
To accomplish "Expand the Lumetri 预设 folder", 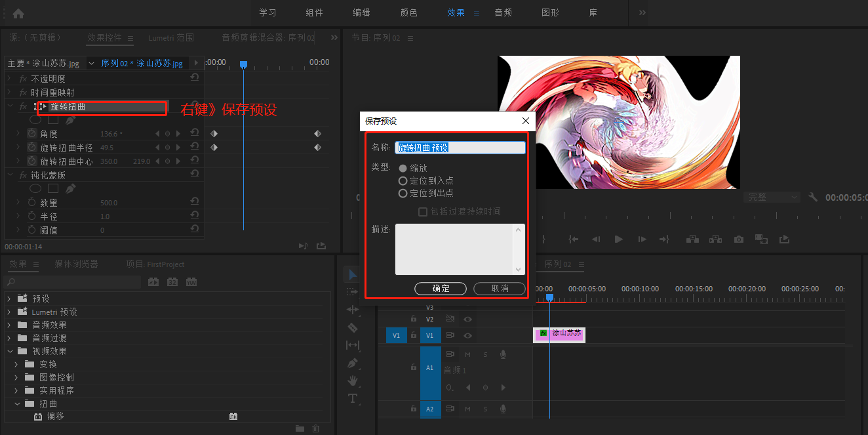I will click(9, 312).
